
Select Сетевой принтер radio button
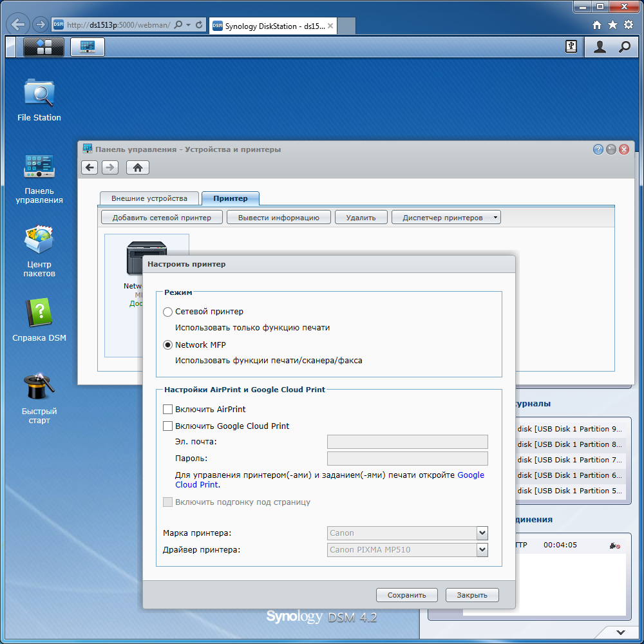pos(167,312)
